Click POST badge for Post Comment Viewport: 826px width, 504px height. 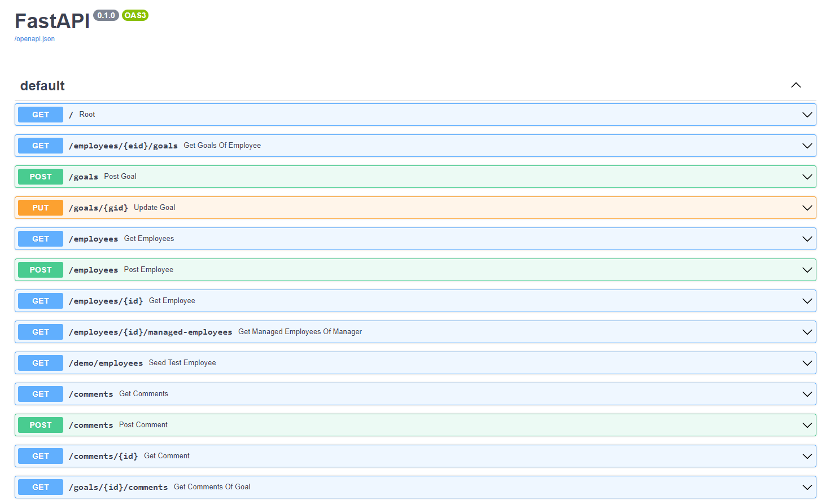coord(41,425)
